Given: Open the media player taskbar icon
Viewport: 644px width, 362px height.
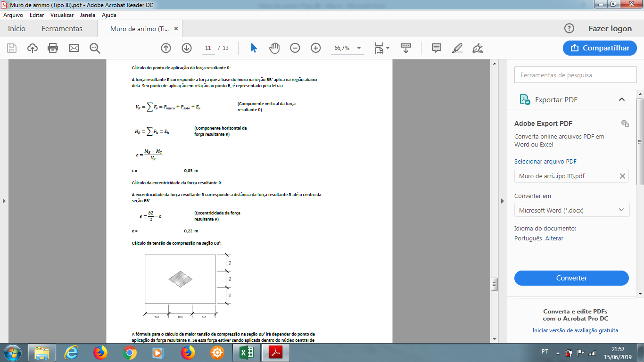Looking at the screenshot, I should [x=159, y=353].
